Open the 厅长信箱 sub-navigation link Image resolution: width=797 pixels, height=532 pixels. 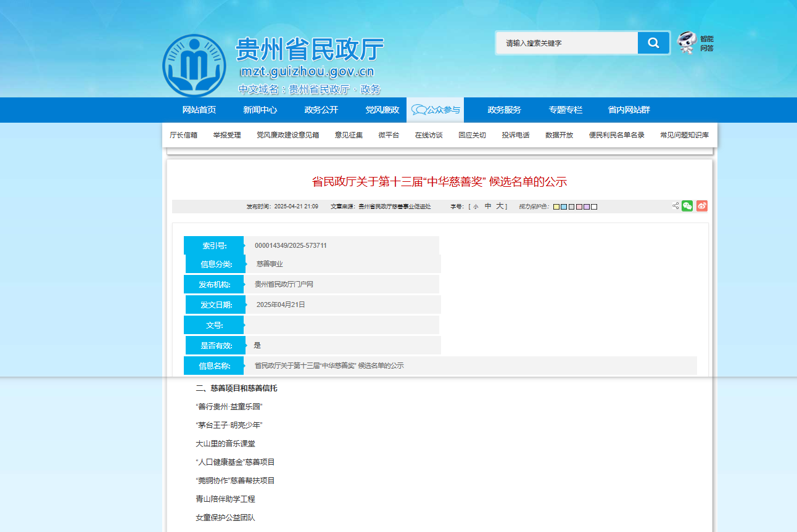pyautogui.click(x=183, y=135)
